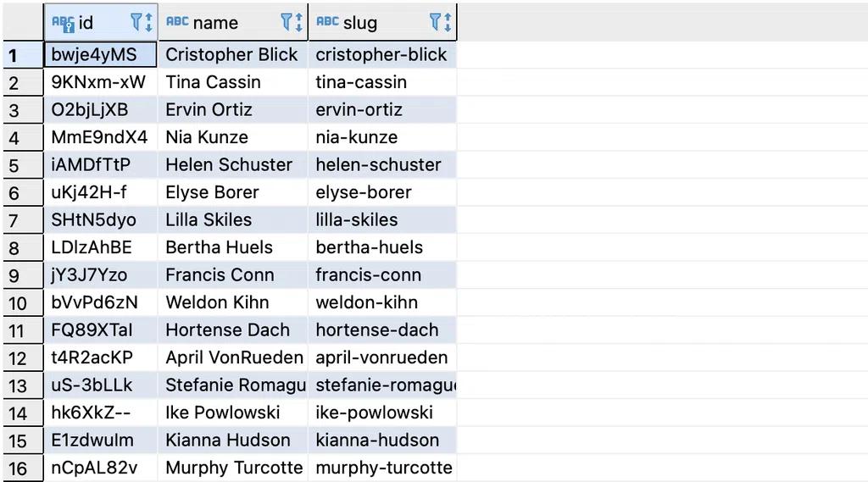Select row number 5 header

click(x=23, y=165)
